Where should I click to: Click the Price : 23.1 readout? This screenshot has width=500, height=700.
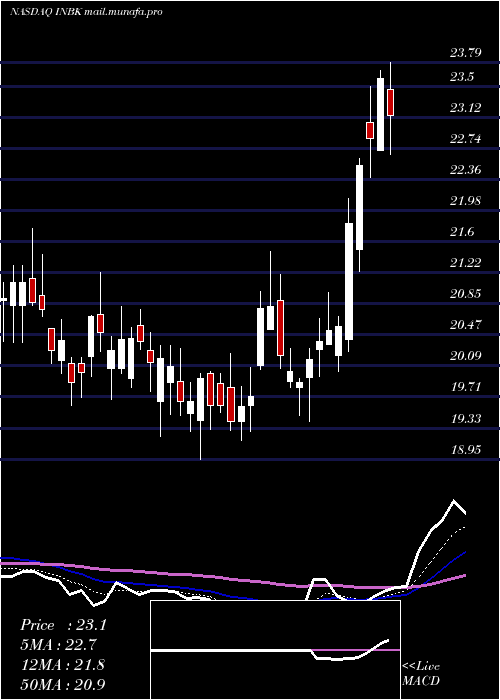tap(63, 625)
